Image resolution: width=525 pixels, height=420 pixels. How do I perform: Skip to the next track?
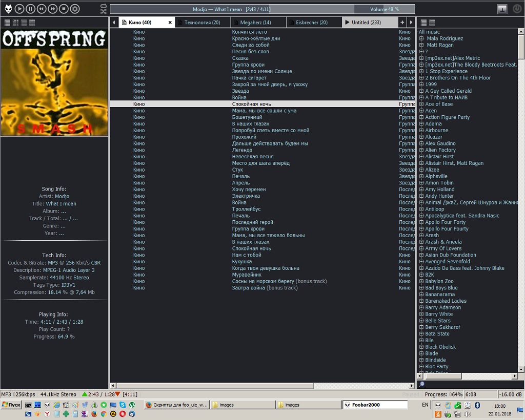[53, 9]
